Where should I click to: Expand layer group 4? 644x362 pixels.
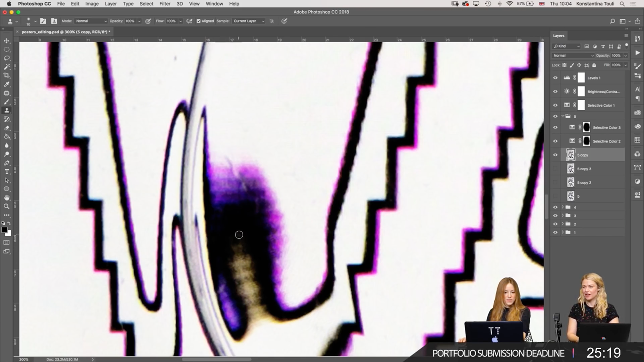coord(562,207)
